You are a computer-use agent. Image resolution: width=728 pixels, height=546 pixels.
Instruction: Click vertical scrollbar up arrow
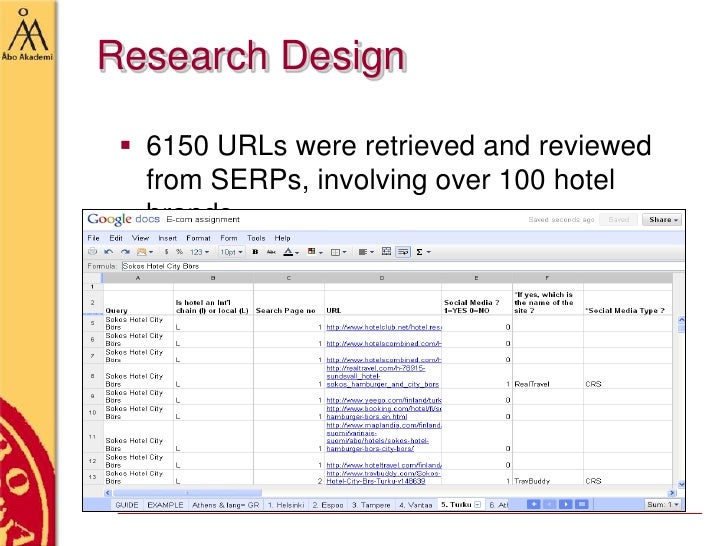[x=681, y=319]
